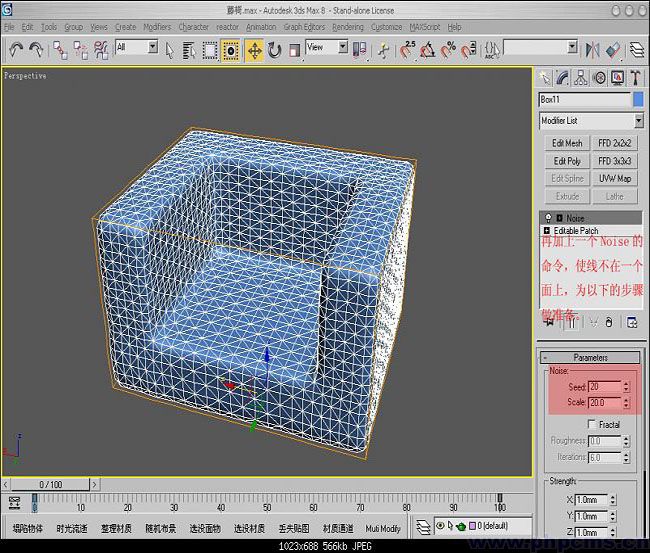Click the Box11 object color swatch
This screenshot has width=650, height=553.
tap(638, 100)
